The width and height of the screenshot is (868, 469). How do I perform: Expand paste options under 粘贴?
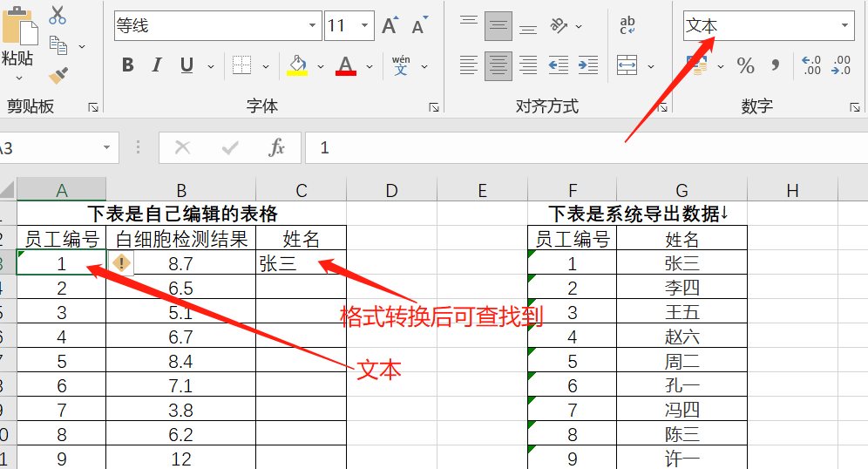click(x=19, y=78)
